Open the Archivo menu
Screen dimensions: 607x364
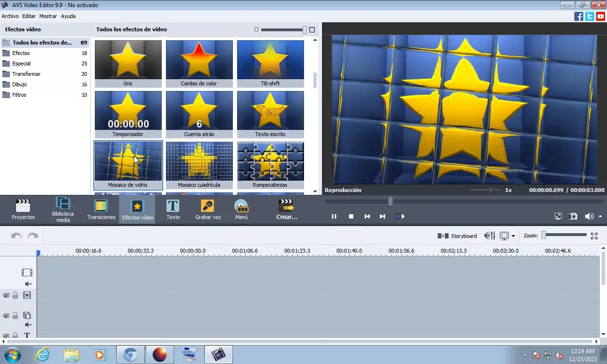[10, 16]
